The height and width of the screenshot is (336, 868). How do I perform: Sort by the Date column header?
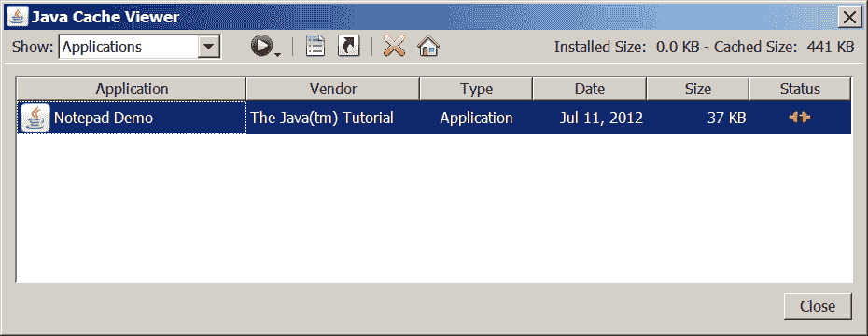[x=590, y=89]
